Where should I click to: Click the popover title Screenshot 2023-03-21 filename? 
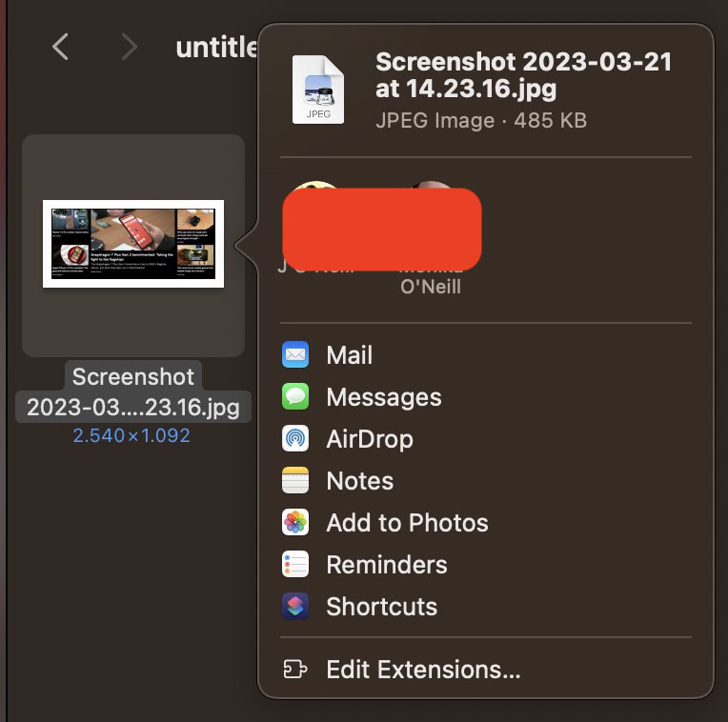(523, 76)
